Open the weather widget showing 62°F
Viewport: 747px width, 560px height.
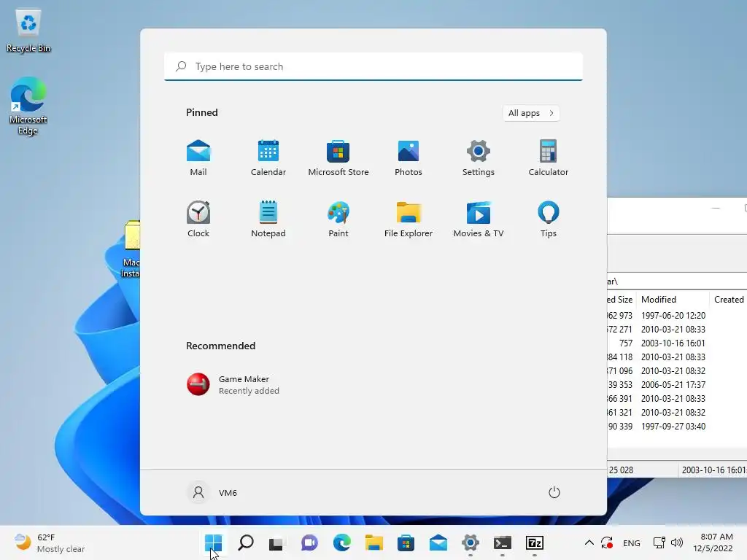click(x=50, y=542)
